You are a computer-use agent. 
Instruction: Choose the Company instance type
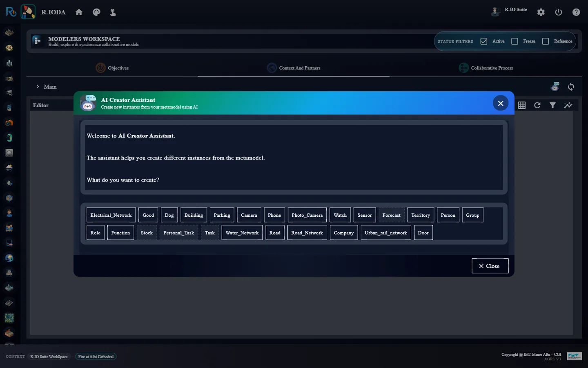[x=344, y=233]
